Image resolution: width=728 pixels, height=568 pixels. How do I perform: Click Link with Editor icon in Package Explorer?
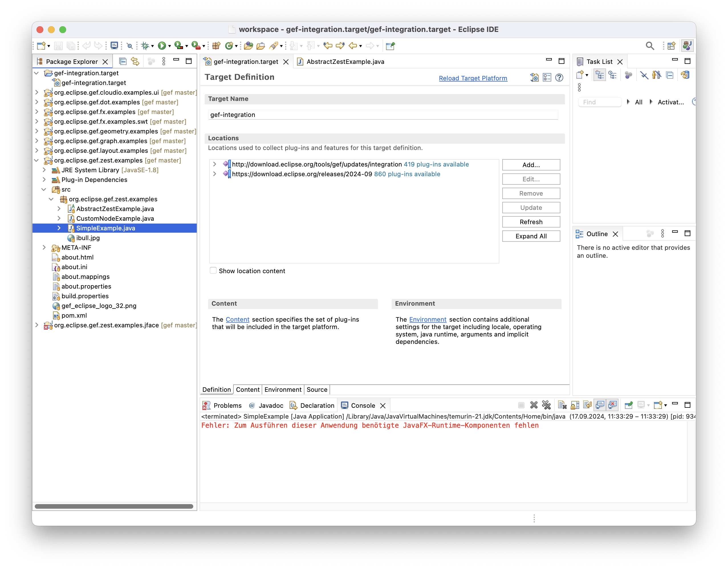point(135,61)
